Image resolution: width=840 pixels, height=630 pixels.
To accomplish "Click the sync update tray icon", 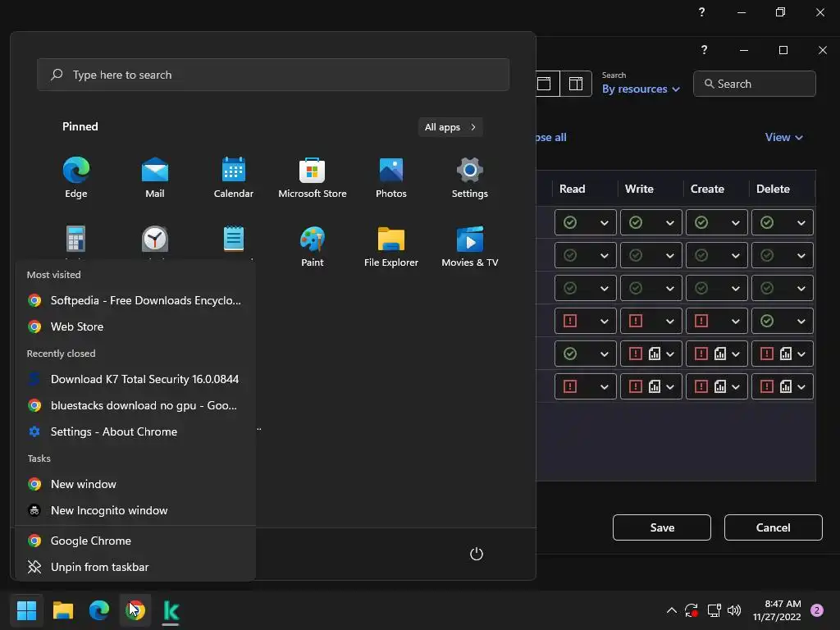I will (692, 610).
